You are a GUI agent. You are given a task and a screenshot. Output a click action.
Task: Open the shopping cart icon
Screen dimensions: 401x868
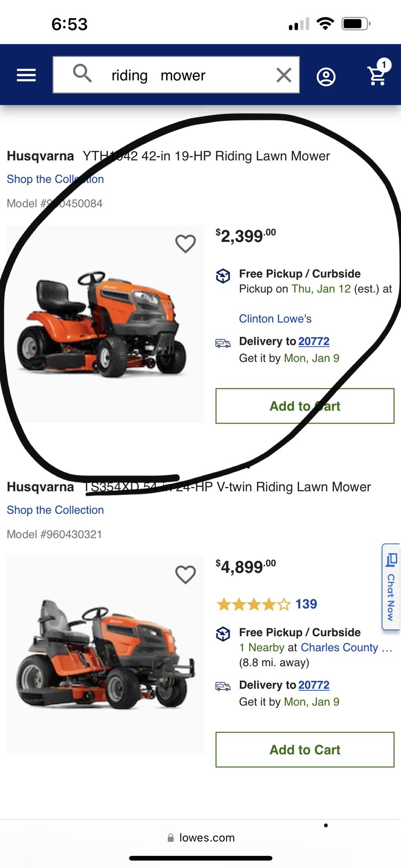(x=378, y=73)
